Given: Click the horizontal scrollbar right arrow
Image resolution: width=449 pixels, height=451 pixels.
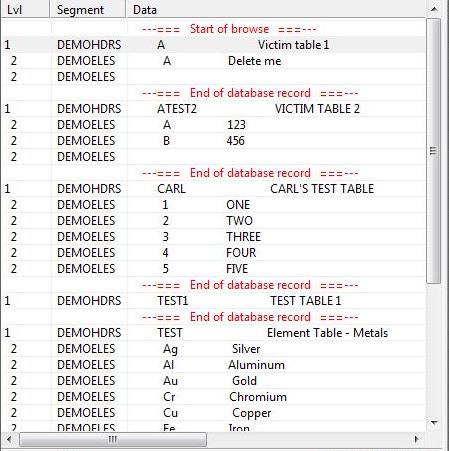Looking at the screenshot, I should tap(417, 439).
